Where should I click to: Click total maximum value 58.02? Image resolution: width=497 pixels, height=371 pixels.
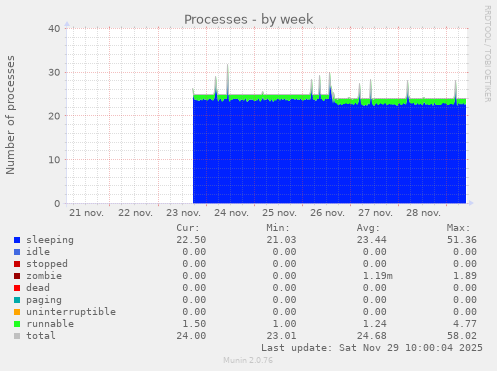[462, 336]
